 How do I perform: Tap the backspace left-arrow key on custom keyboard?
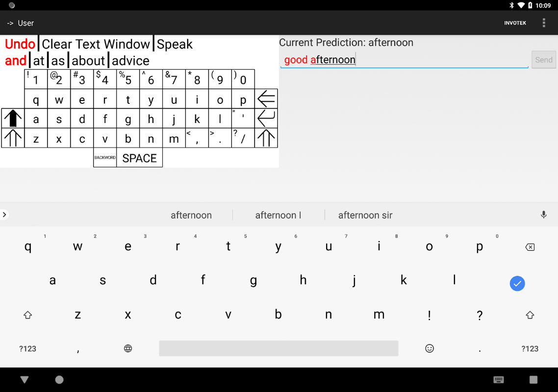tap(266, 98)
